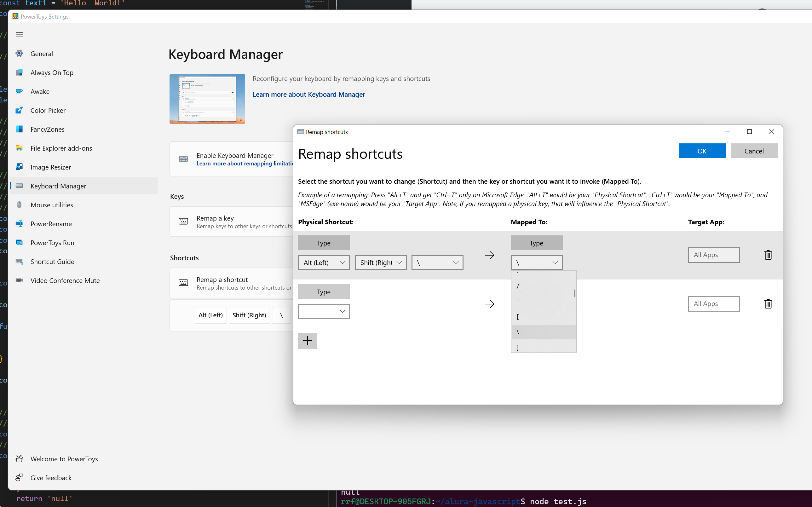The image size is (812, 507).
Task: Open Color Picker from the sidebar icon
Action: coord(19,110)
